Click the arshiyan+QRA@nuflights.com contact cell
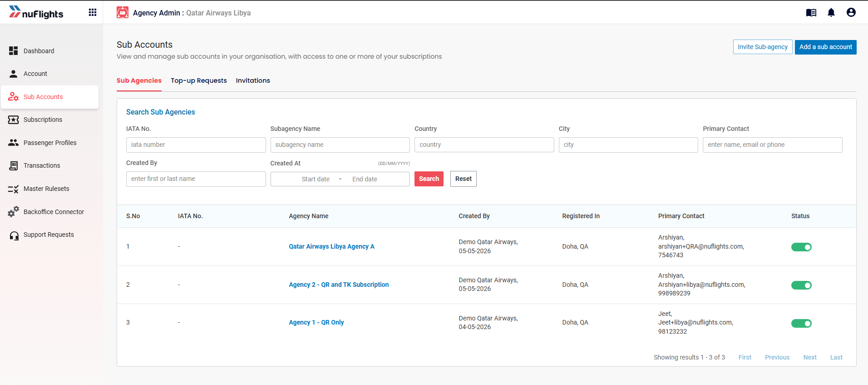 pyautogui.click(x=701, y=246)
